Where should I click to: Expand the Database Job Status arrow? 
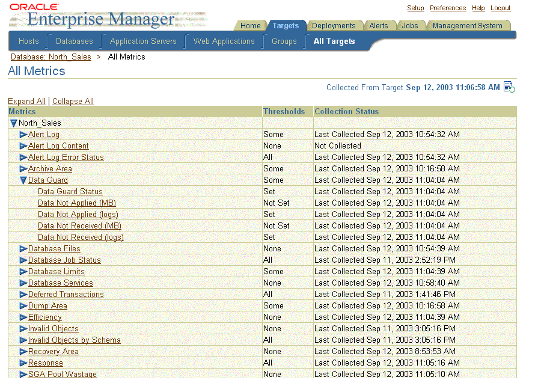click(23, 260)
